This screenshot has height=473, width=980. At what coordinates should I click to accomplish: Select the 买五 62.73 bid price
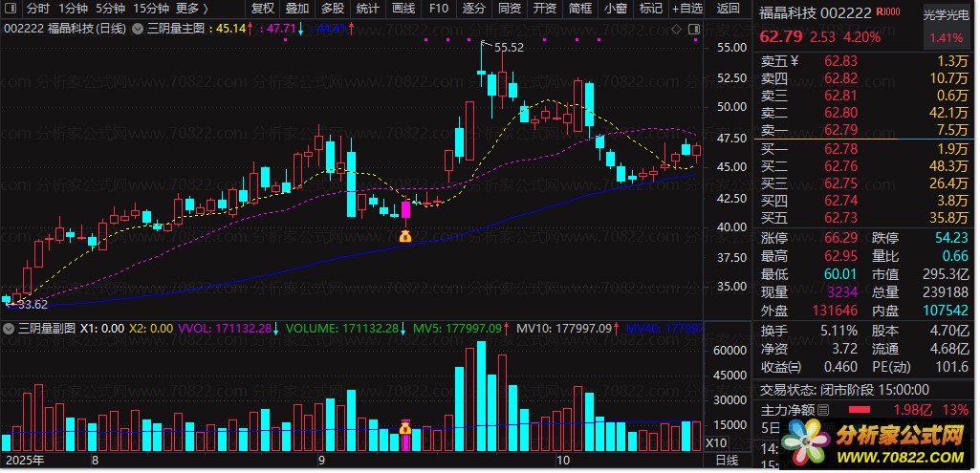840,218
